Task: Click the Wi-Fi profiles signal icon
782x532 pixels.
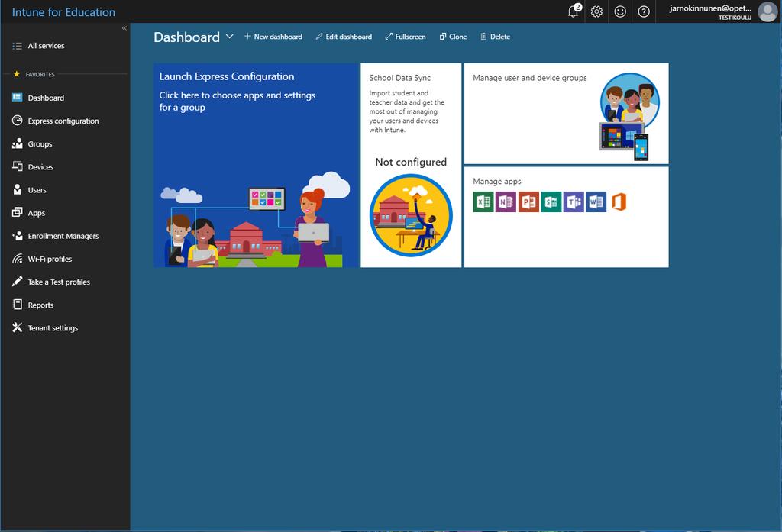Action: [17, 258]
